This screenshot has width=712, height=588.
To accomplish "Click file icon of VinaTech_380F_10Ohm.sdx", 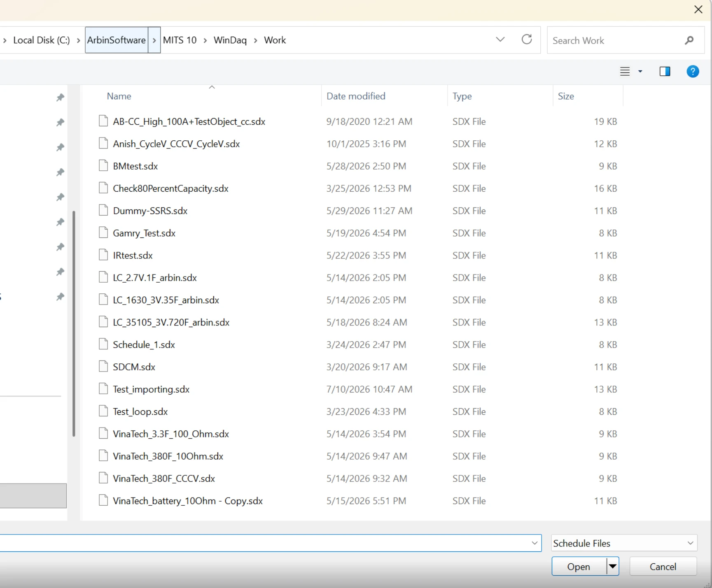I will (x=103, y=456).
